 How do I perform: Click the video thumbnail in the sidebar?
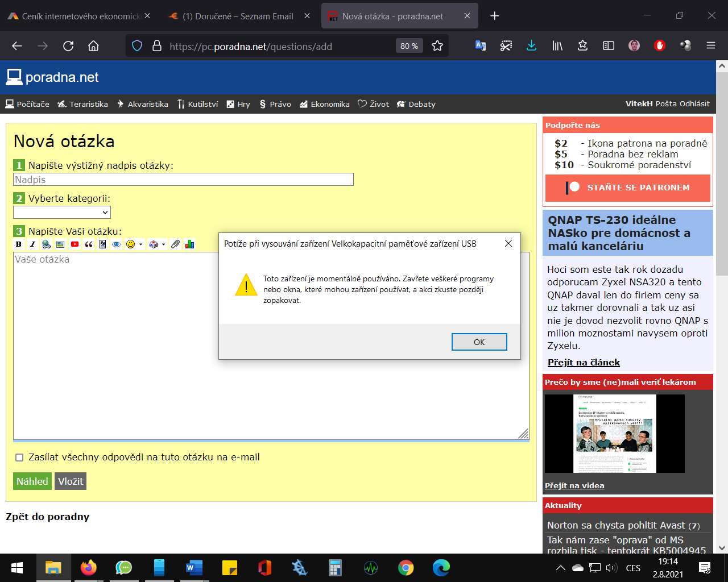pyautogui.click(x=615, y=433)
